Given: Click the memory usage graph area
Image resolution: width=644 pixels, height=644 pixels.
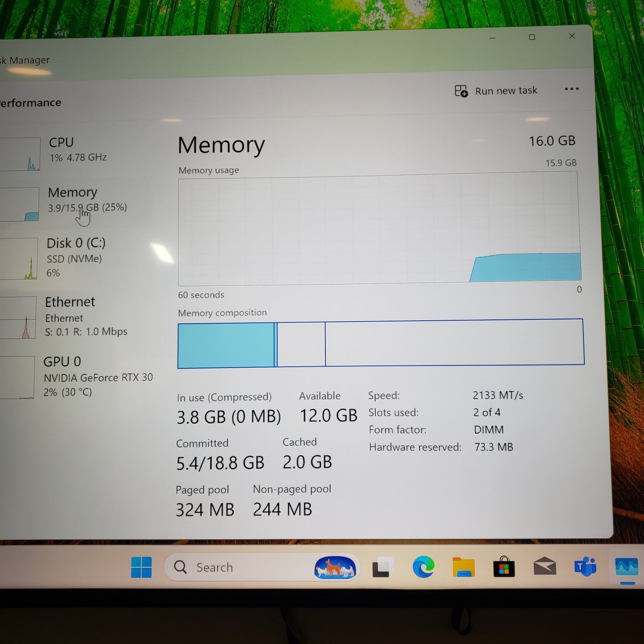Looking at the screenshot, I should tap(379, 230).
